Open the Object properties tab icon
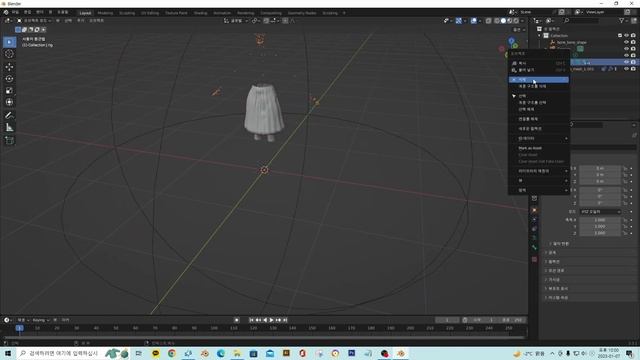This screenshot has width=640, height=360. click(534, 210)
